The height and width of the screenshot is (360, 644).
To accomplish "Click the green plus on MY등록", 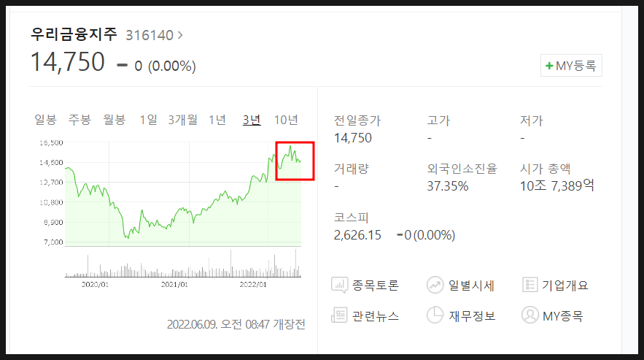I will (549, 66).
